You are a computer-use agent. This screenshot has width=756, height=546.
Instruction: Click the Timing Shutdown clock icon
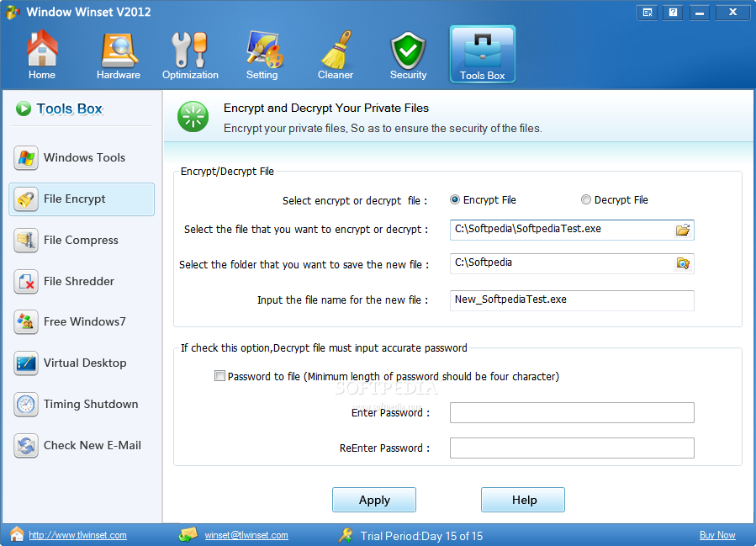coord(26,404)
